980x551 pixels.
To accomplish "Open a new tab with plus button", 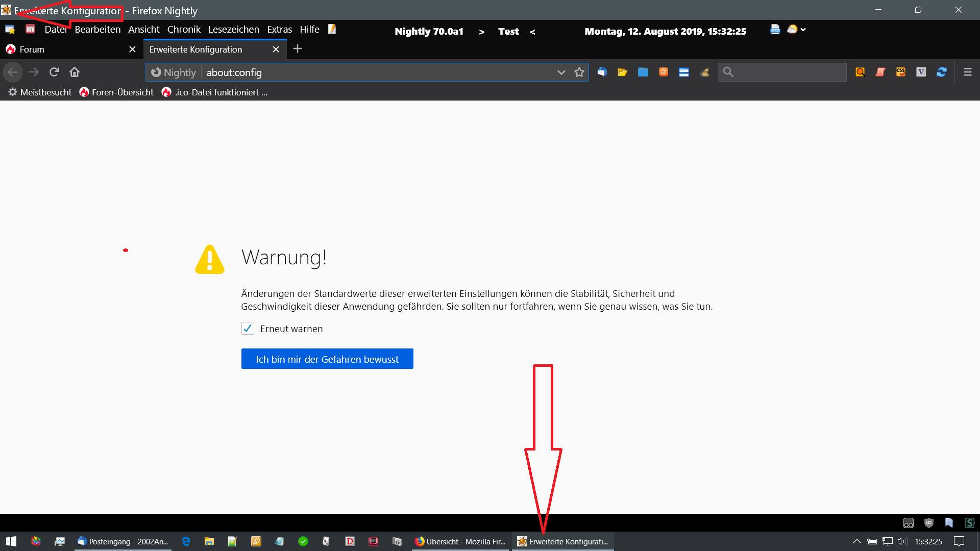I will click(x=298, y=49).
